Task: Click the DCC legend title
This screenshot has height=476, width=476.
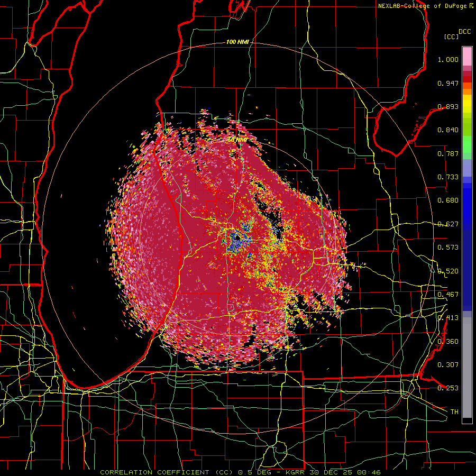Action: coord(464,32)
